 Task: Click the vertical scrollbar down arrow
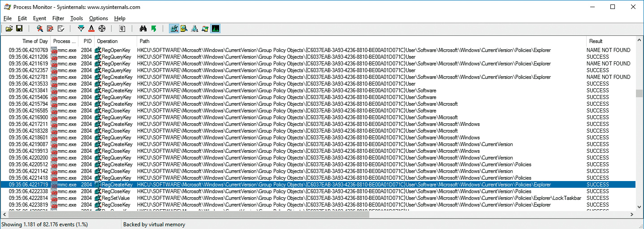tap(640, 207)
